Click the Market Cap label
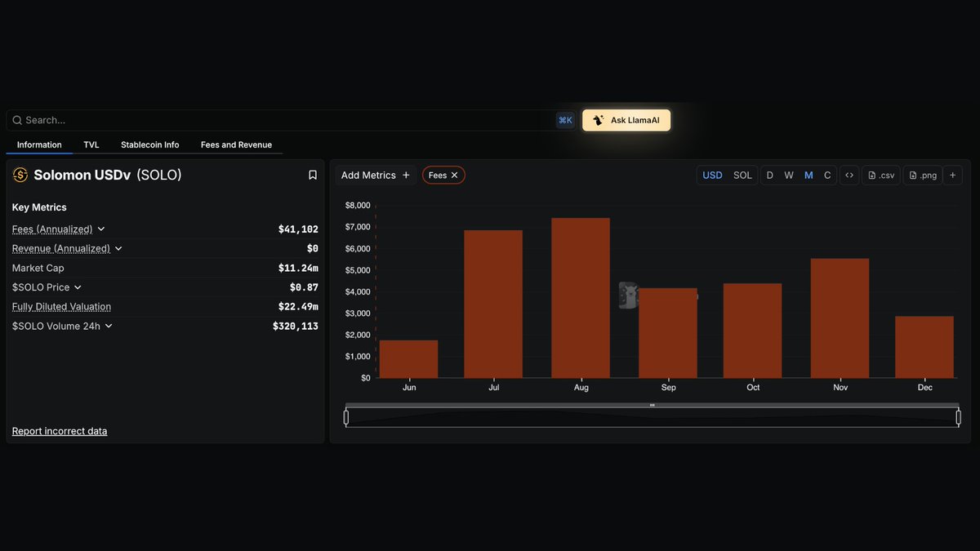Screen dimensions: 980x551 coord(38,268)
